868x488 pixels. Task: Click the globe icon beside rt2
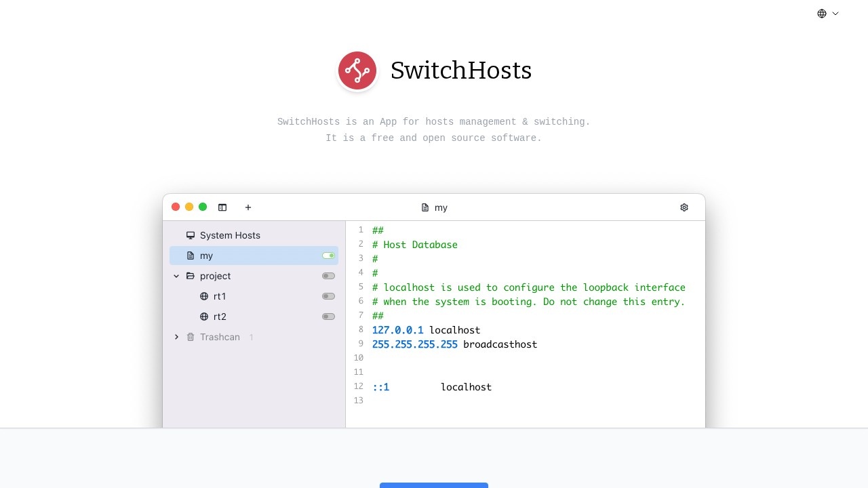point(203,317)
